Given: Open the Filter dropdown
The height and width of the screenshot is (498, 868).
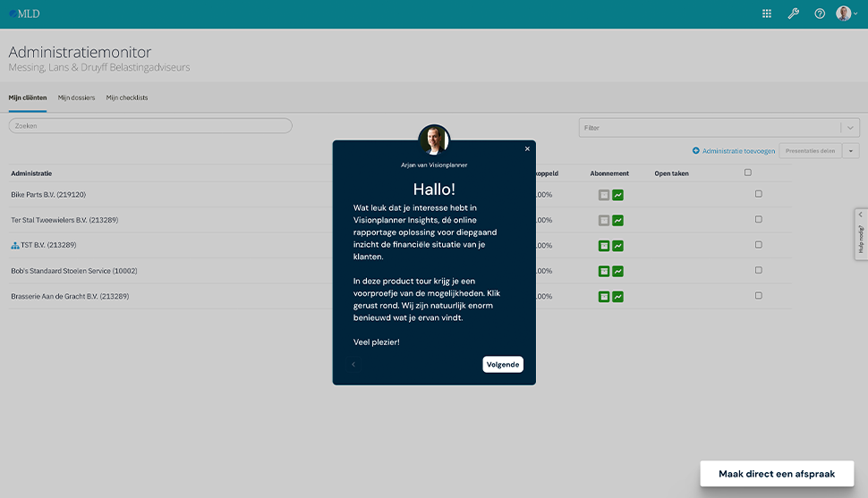Looking at the screenshot, I should (x=719, y=128).
